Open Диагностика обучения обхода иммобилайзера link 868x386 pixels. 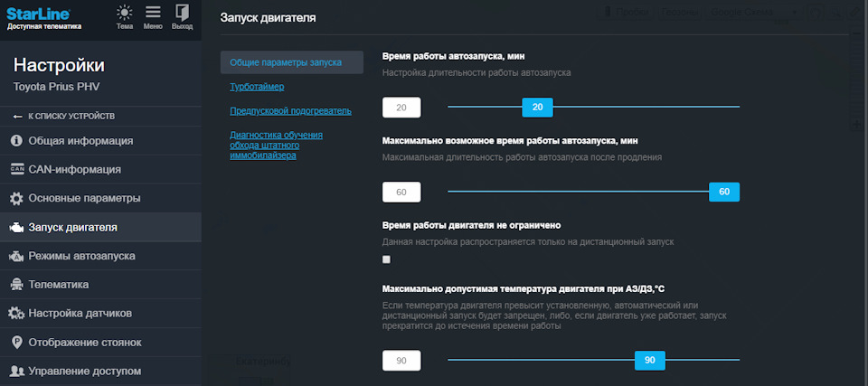pyautogui.click(x=277, y=146)
